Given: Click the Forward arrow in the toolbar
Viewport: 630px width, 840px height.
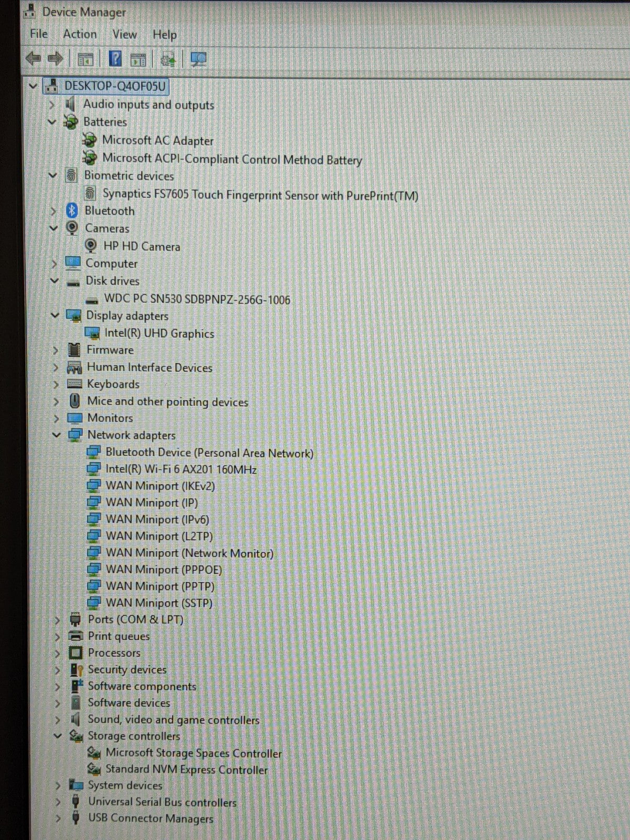Looking at the screenshot, I should coord(56,58).
